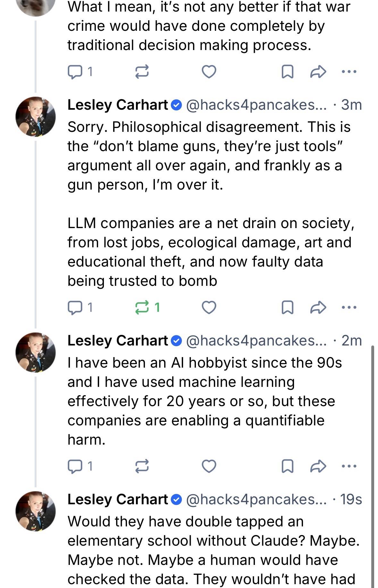Open more options on the top post
The height and width of the screenshot is (588, 378).
[349, 72]
